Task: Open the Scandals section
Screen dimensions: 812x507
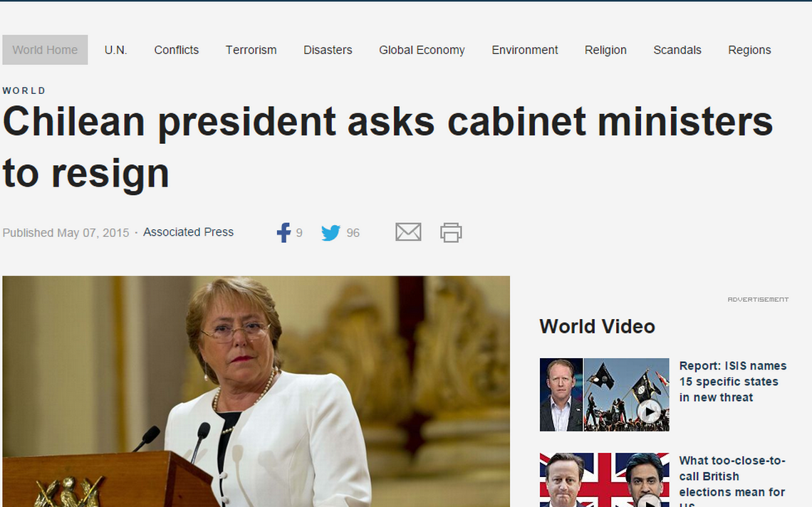Action: point(677,50)
